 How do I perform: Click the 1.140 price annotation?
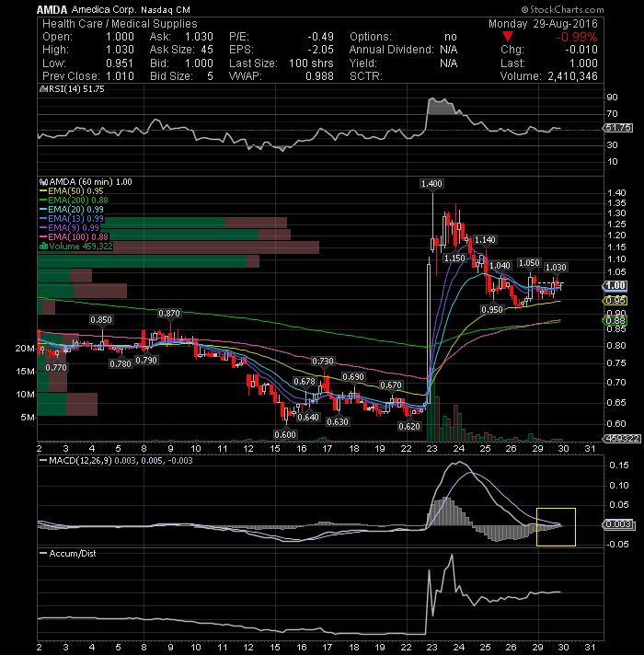tap(485, 240)
